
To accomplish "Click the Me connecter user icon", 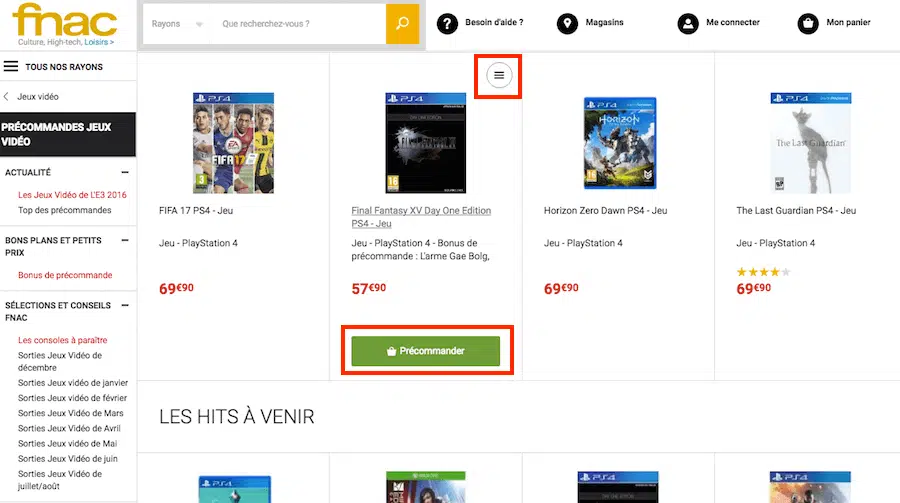I will pyautogui.click(x=687, y=24).
